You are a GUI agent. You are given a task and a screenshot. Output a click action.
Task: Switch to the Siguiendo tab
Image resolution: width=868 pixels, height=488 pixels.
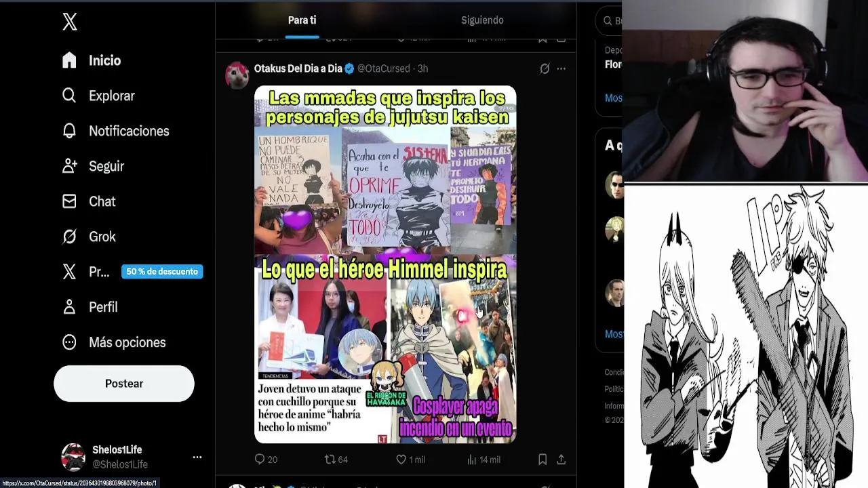pyautogui.click(x=482, y=20)
